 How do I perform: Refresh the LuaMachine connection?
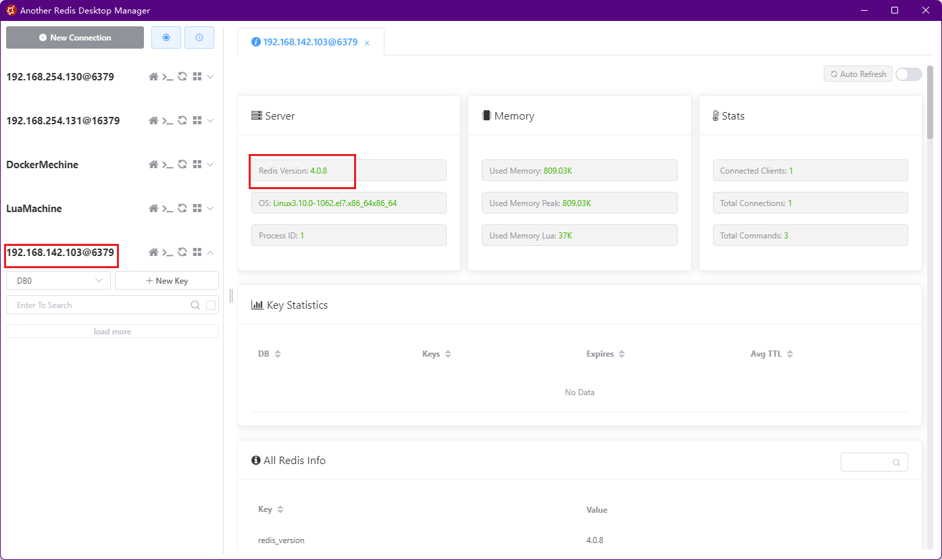click(182, 209)
